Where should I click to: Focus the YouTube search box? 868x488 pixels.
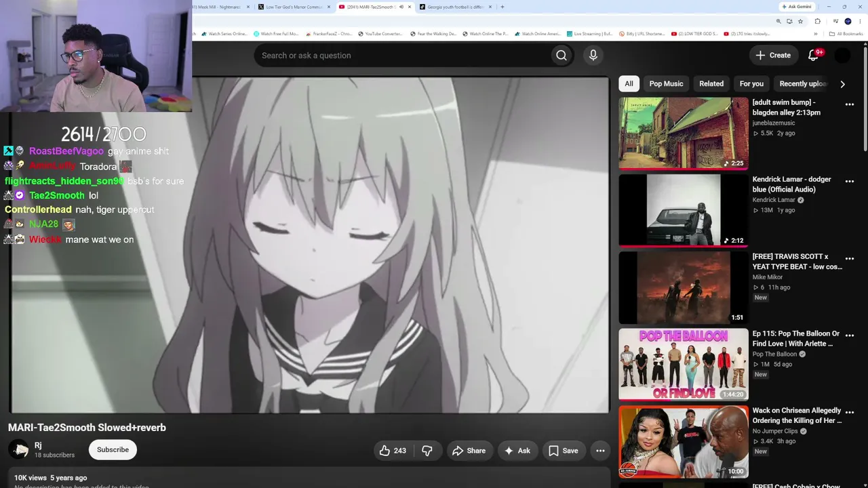click(402, 56)
